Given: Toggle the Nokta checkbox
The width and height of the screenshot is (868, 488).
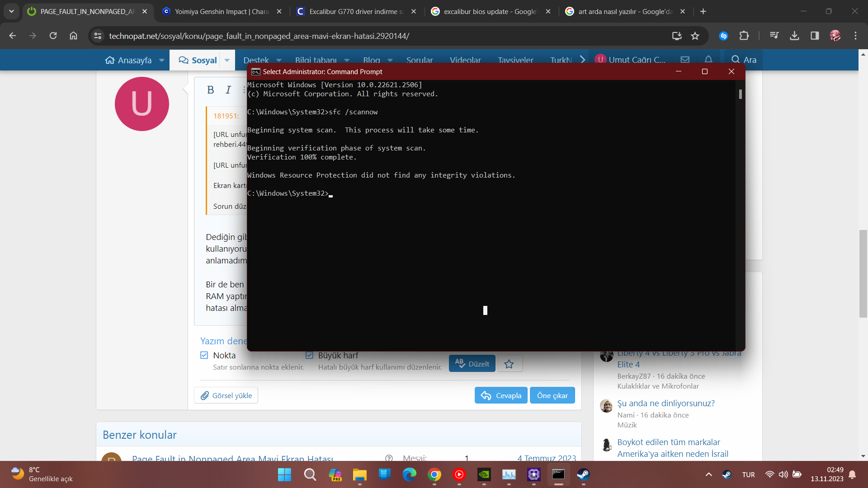Looking at the screenshot, I should (204, 356).
